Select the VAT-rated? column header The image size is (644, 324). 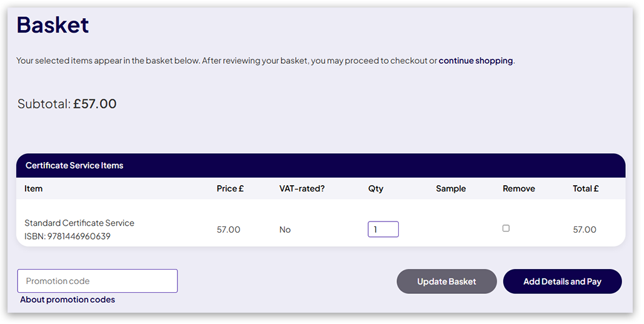302,188
